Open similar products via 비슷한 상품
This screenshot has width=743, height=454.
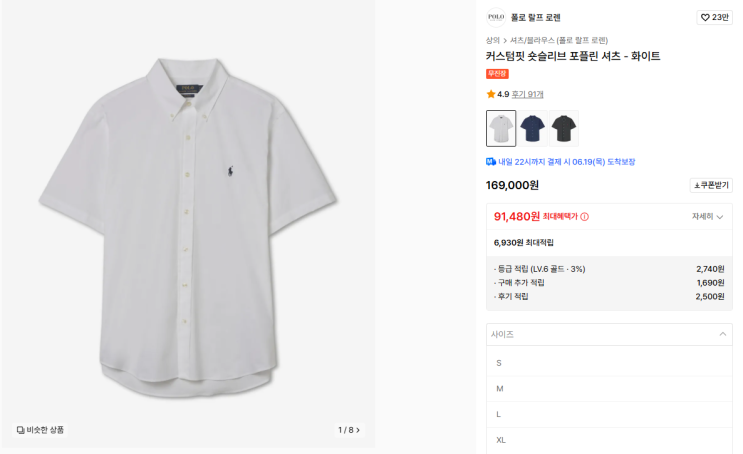point(41,430)
